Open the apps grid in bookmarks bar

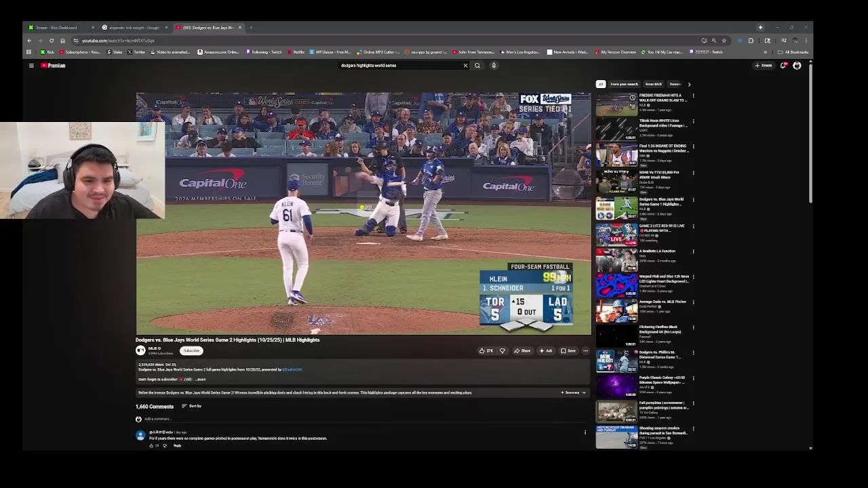click(28, 52)
